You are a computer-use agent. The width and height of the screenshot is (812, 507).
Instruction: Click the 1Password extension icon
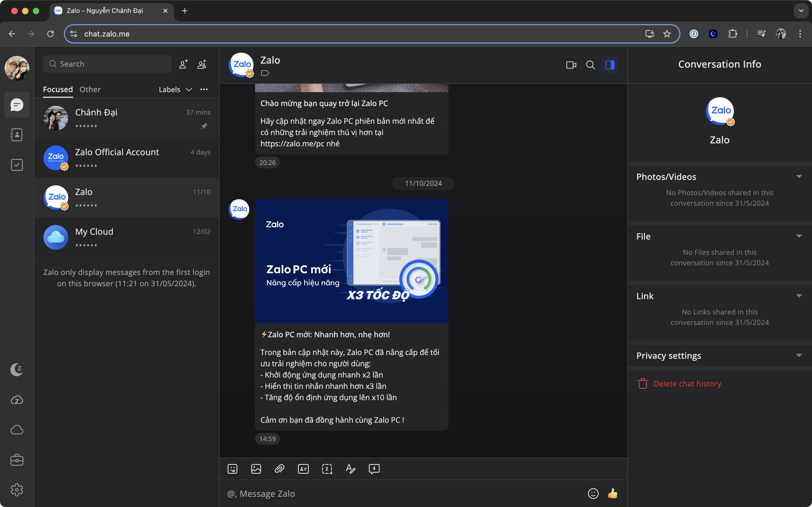click(x=694, y=34)
